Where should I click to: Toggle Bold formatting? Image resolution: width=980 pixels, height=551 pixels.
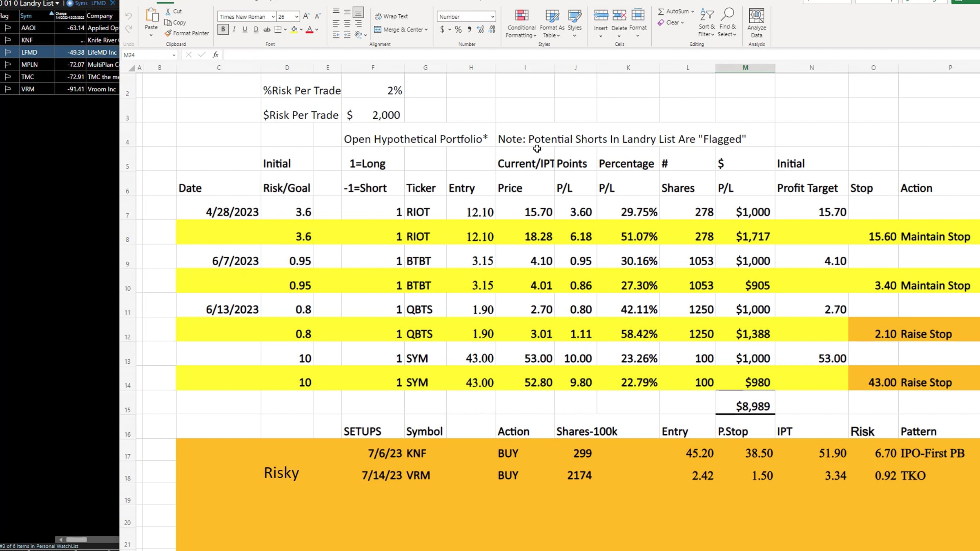223,29
